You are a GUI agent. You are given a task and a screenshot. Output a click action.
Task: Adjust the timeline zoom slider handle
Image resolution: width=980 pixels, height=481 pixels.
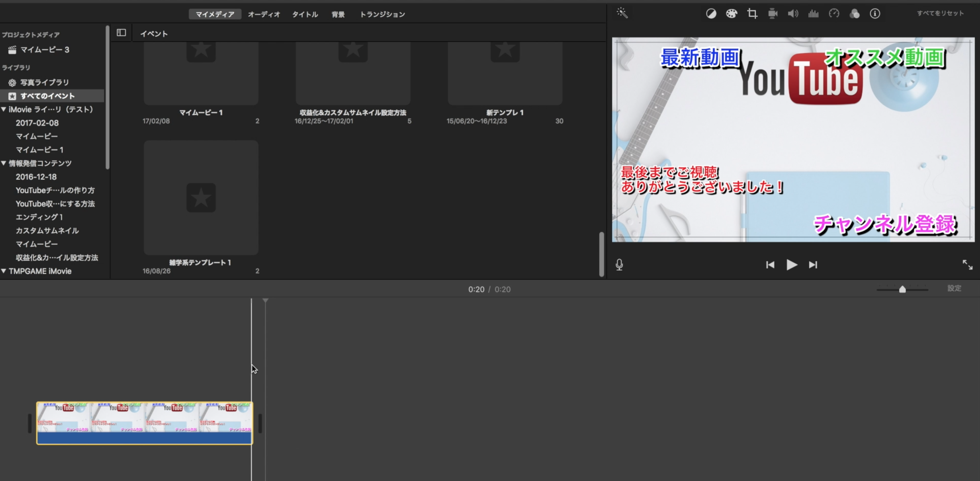903,289
